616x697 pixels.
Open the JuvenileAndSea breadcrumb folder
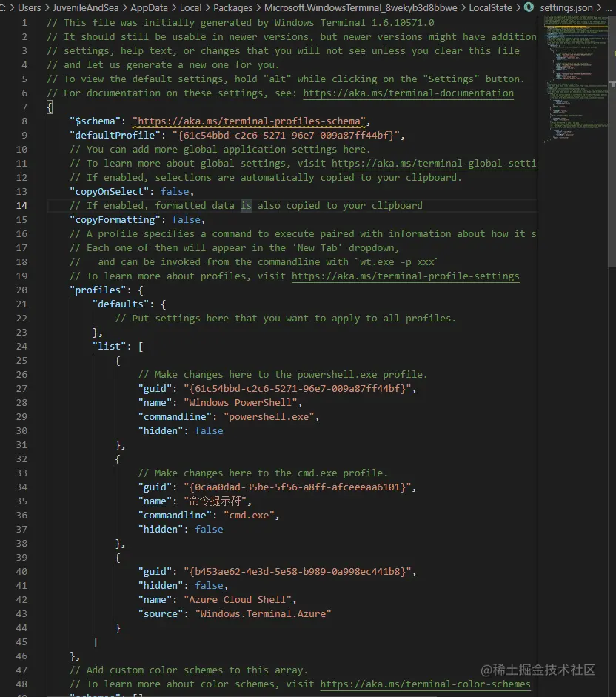(x=85, y=7)
